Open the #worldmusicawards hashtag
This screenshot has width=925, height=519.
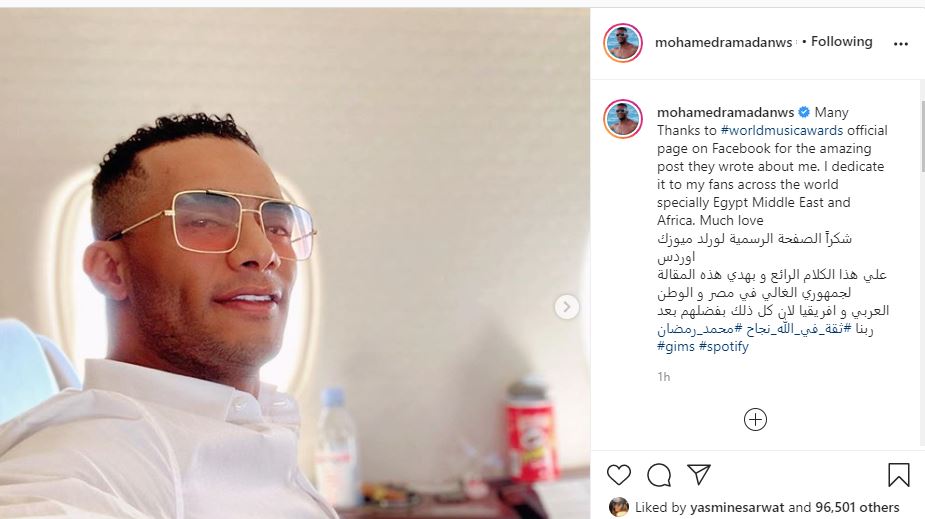[x=782, y=130]
